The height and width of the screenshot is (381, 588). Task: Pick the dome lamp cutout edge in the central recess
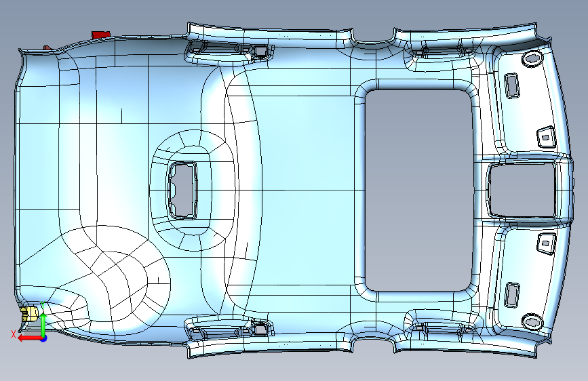click(182, 190)
